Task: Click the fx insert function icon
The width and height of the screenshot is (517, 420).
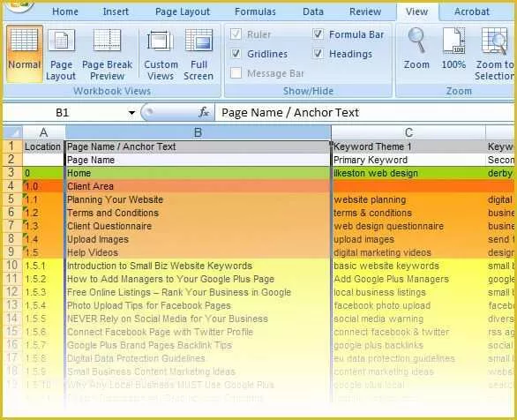Action: (x=204, y=112)
